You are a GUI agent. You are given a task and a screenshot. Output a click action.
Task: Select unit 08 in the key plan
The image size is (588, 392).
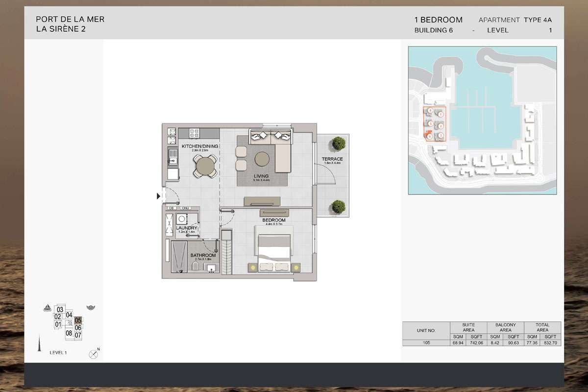[69, 333]
